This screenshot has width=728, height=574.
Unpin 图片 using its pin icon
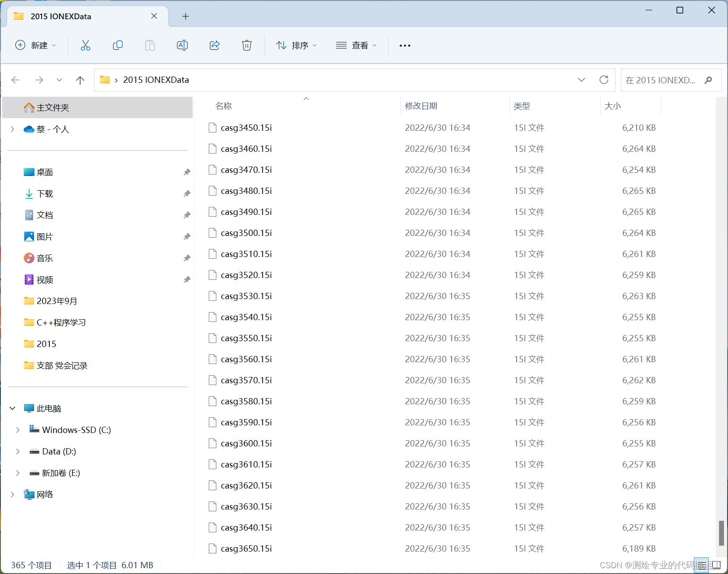(x=187, y=236)
